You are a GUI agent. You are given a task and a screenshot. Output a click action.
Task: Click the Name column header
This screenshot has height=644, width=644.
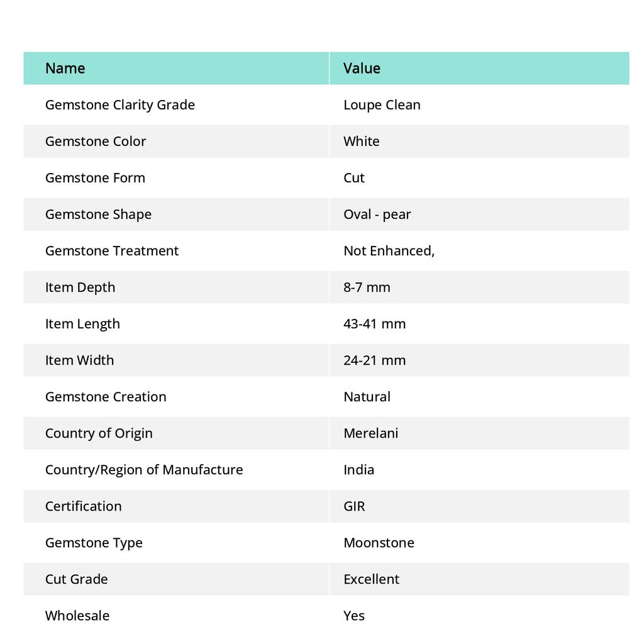65,68
